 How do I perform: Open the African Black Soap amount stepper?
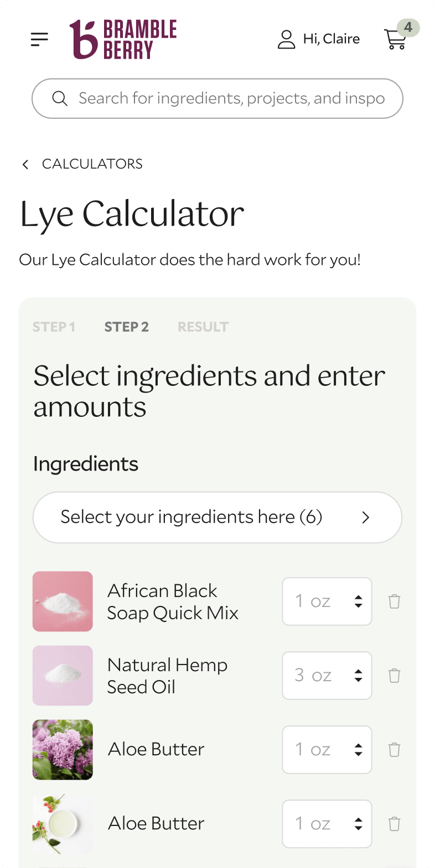coord(360,601)
